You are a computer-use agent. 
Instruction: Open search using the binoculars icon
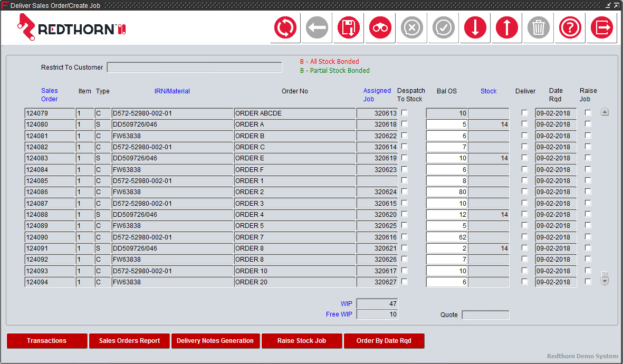coord(380,27)
